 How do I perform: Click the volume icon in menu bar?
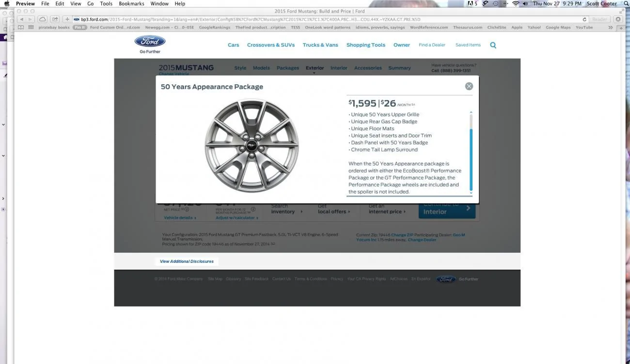[525, 3]
